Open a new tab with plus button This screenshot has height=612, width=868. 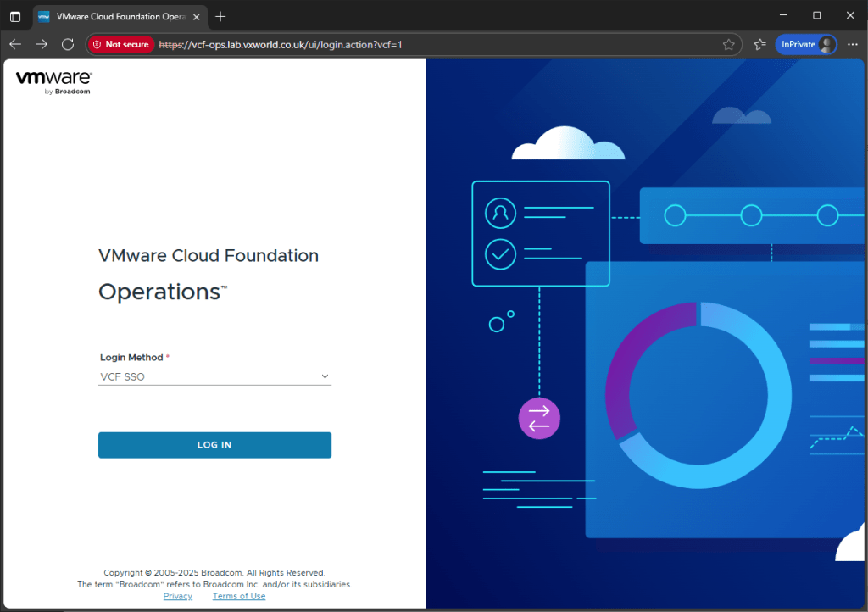pos(220,16)
